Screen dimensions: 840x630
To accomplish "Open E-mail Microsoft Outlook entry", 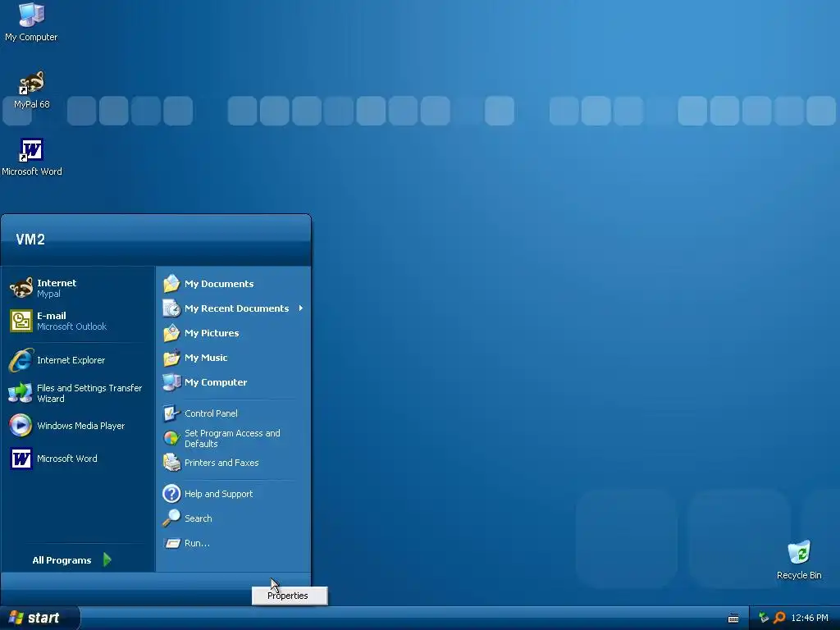I will click(78, 321).
